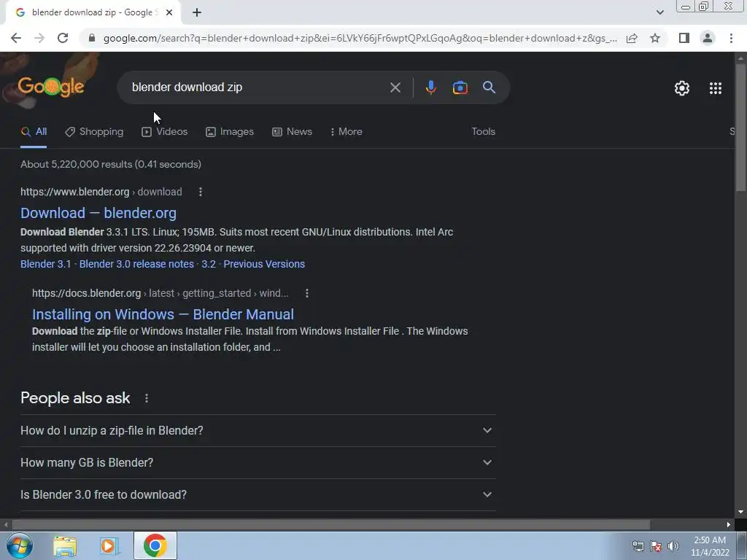The height and width of the screenshot is (560, 747).
Task: Open Blender 3.0 release notes link
Action: (136, 264)
